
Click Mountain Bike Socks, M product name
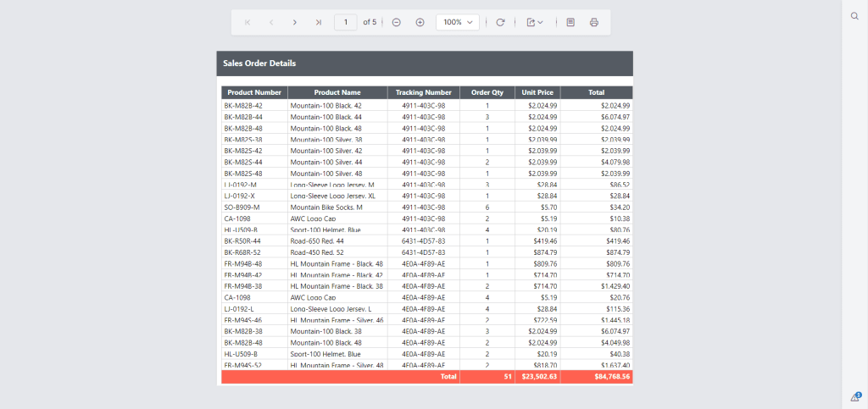point(326,207)
